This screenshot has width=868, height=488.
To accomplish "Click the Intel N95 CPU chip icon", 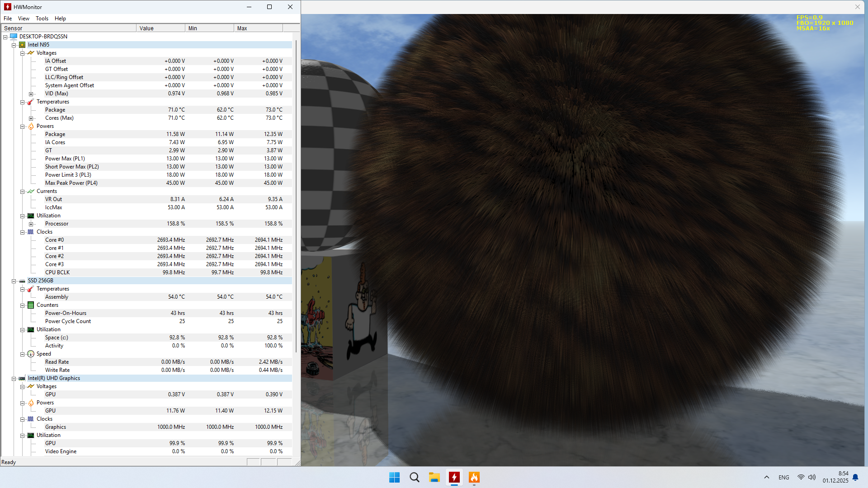I will [x=22, y=45].
